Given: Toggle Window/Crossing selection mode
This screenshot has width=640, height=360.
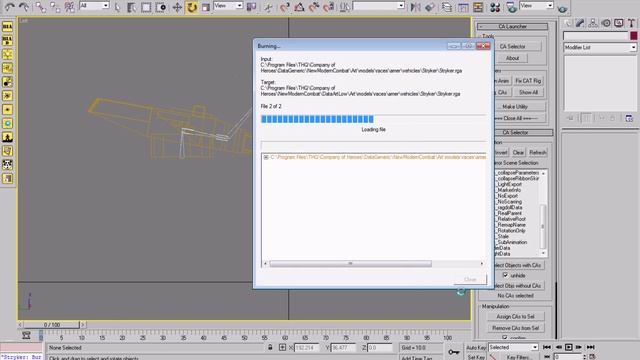Looking at the screenshot, I should click(161, 7).
